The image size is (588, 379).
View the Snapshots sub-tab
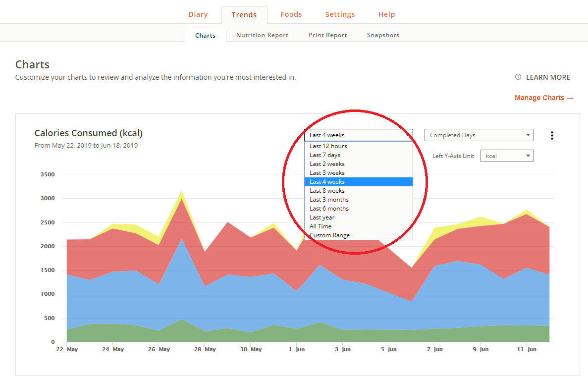(x=383, y=35)
